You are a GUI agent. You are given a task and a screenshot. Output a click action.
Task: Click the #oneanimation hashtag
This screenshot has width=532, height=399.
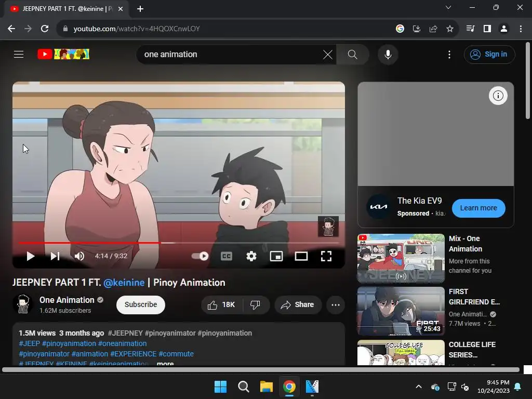[123, 343]
